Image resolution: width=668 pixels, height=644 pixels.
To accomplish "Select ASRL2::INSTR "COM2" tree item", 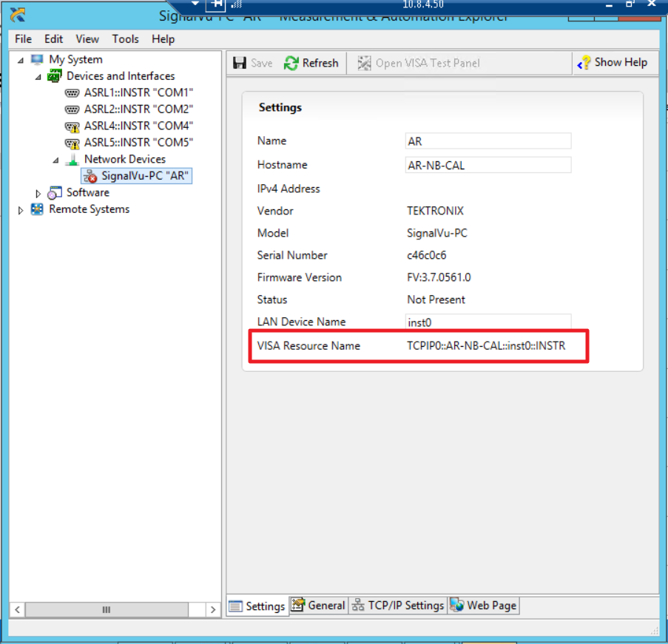I will pyautogui.click(x=138, y=109).
